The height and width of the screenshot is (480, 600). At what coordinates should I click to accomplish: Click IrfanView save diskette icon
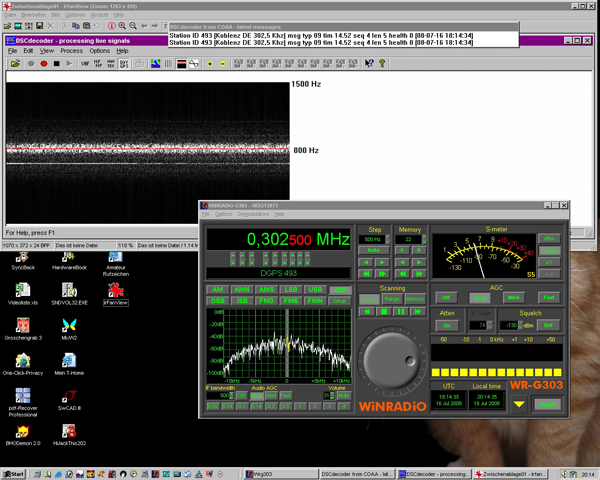click(x=39, y=26)
